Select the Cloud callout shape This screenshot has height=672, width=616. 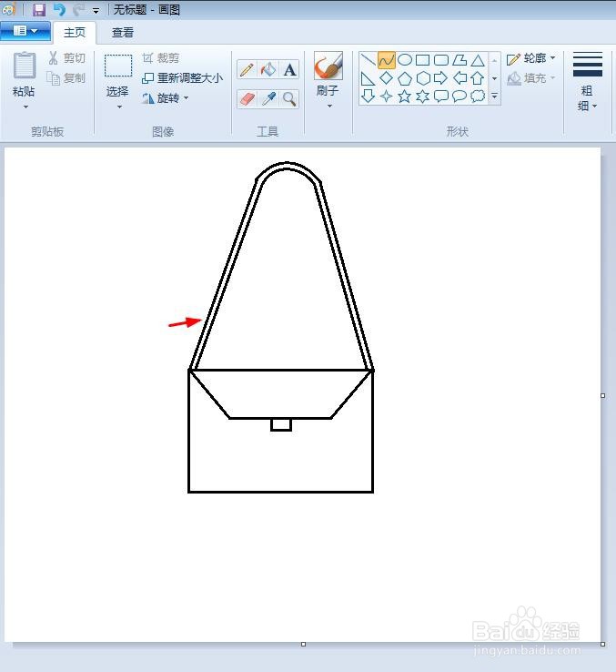click(x=478, y=96)
